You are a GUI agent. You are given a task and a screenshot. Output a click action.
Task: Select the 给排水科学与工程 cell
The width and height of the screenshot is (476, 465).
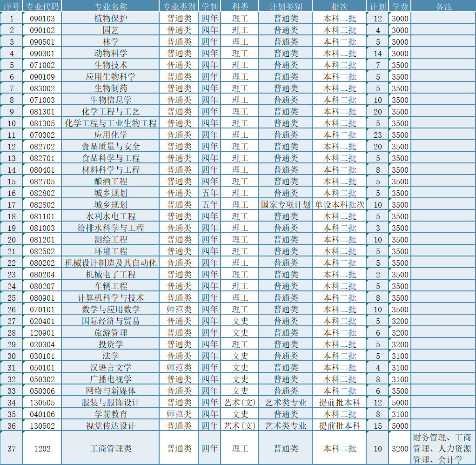[x=110, y=228]
